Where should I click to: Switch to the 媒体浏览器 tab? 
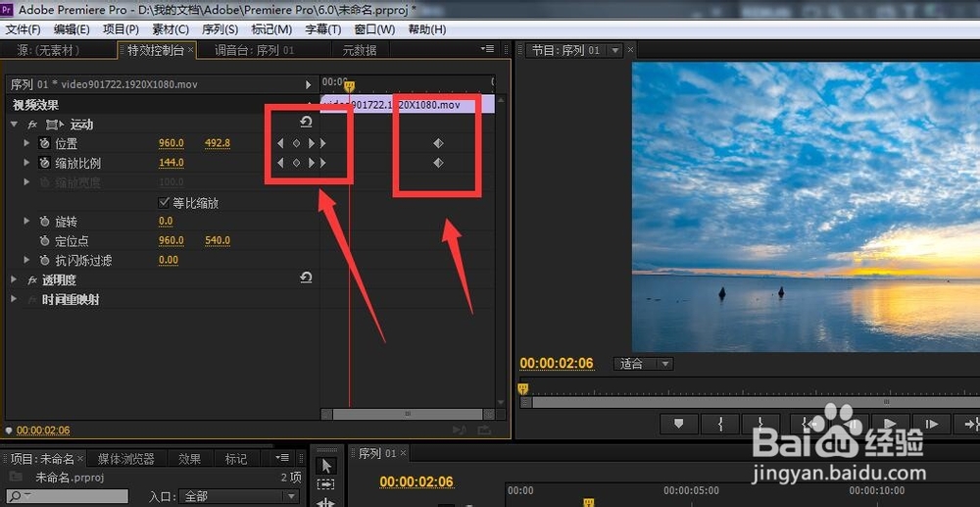point(126,459)
